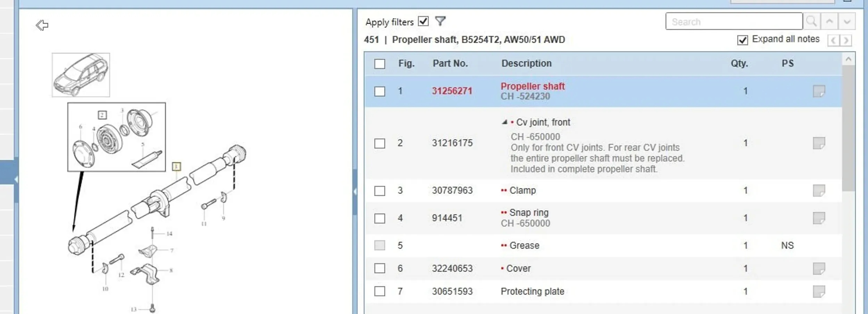Click callout 14 in the diagram
This screenshot has width=868, height=314.
pyautogui.click(x=169, y=234)
